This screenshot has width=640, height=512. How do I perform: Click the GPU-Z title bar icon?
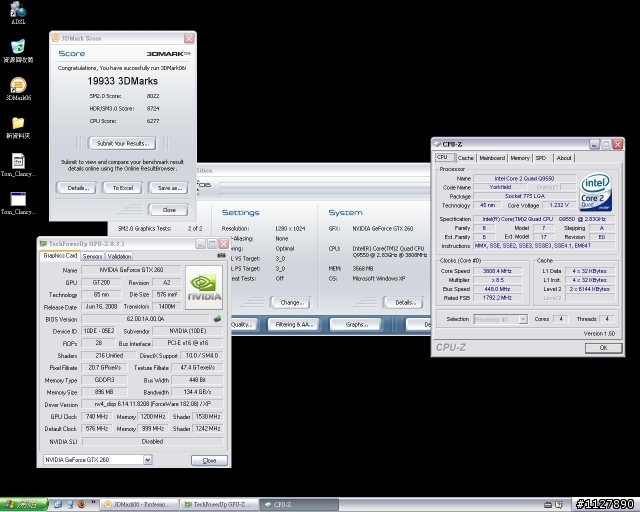pos(43,244)
